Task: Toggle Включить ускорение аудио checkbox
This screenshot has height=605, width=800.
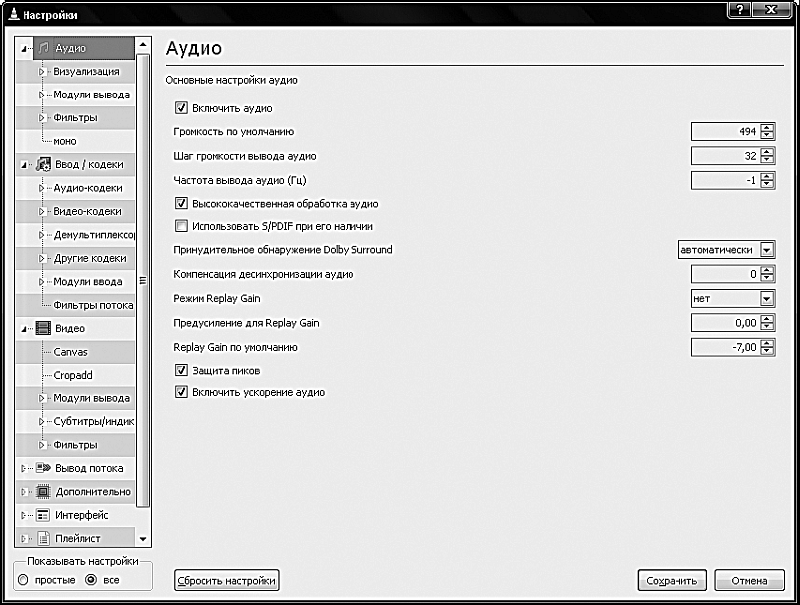Action: (x=181, y=392)
